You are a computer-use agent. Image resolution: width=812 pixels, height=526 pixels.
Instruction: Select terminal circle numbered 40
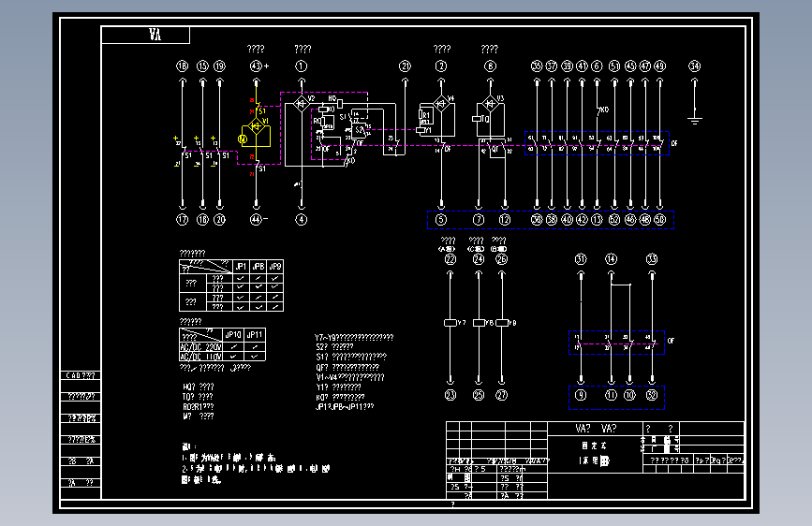pyautogui.click(x=567, y=220)
